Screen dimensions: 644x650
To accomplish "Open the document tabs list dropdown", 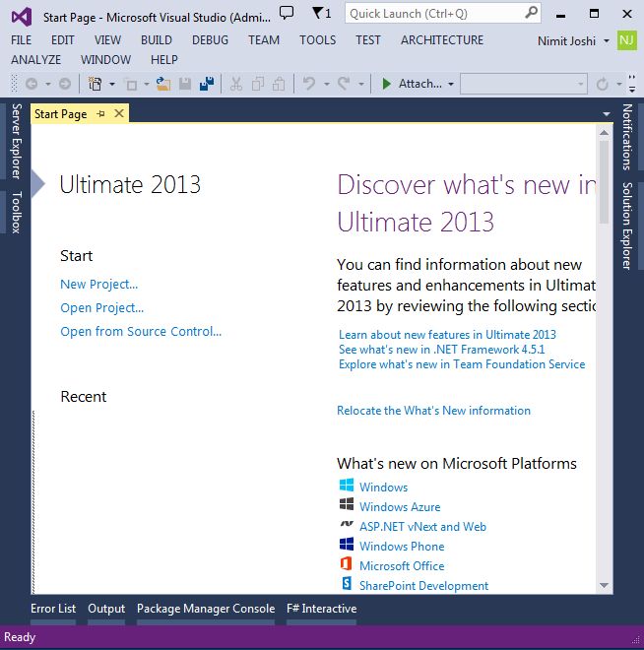I will coord(607,114).
